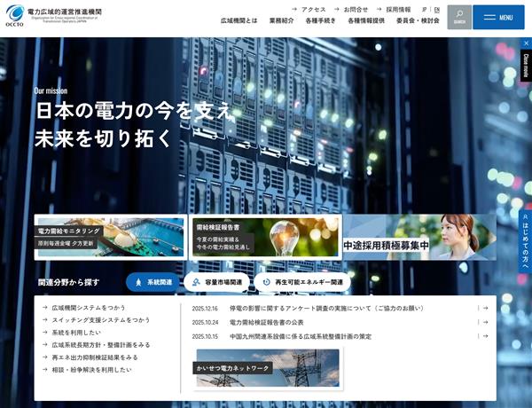Click the Close movie vertical tab
Screen dimensions: 532x408
click(x=526, y=65)
